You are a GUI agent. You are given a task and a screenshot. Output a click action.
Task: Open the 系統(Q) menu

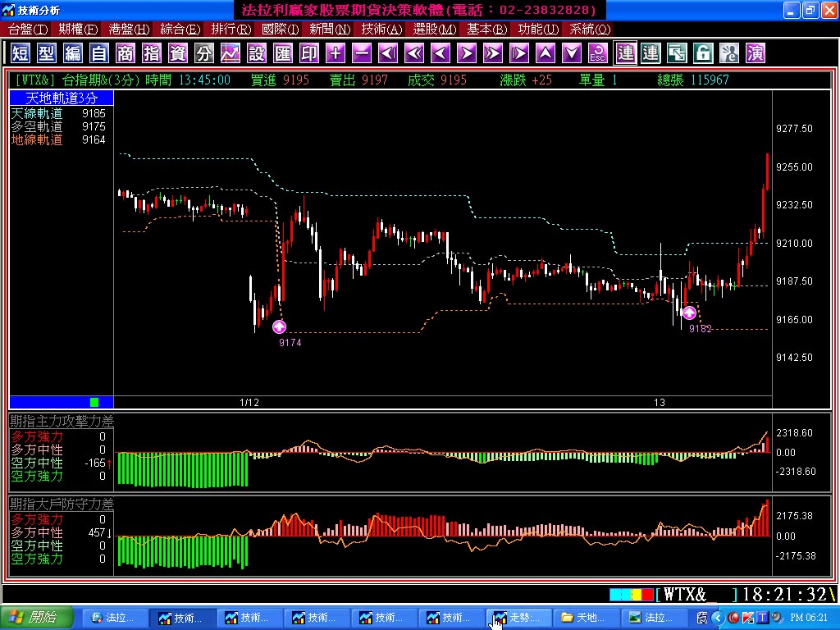tap(590, 30)
